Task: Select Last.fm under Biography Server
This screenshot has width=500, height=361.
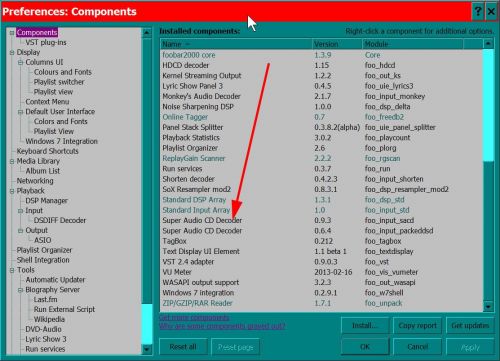Action: [x=45, y=300]
